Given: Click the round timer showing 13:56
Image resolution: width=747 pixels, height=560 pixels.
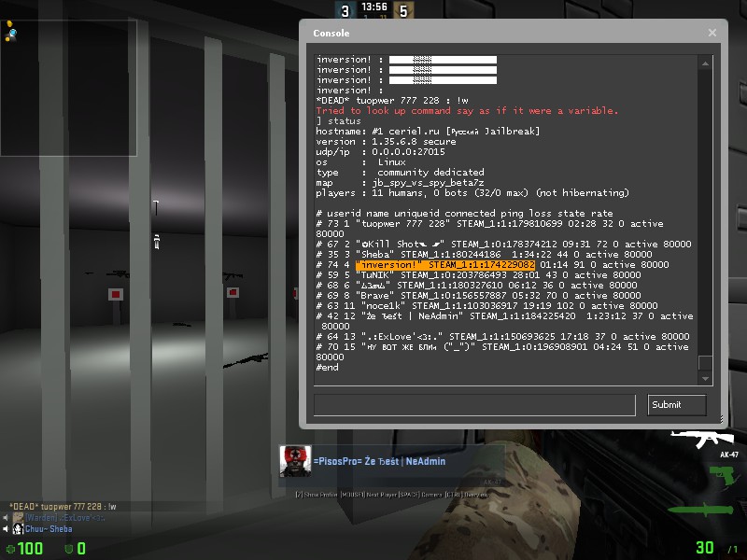Looking at the screenshot, I should tap(374, 7).
